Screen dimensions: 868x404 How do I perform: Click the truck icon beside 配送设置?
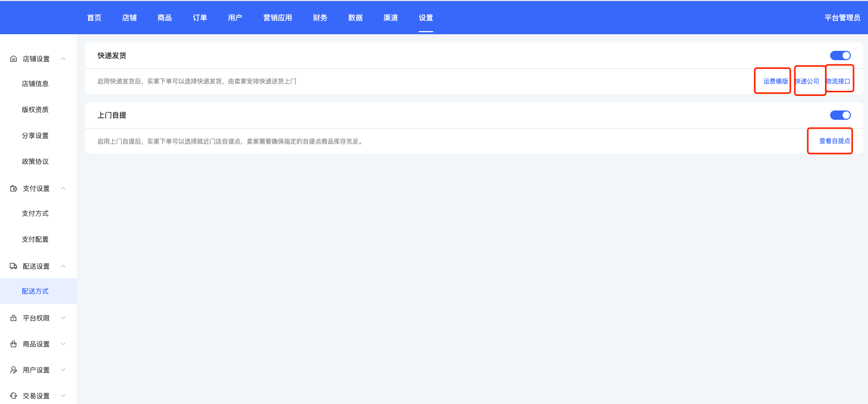pyautogui.click(x=13, y=266)
